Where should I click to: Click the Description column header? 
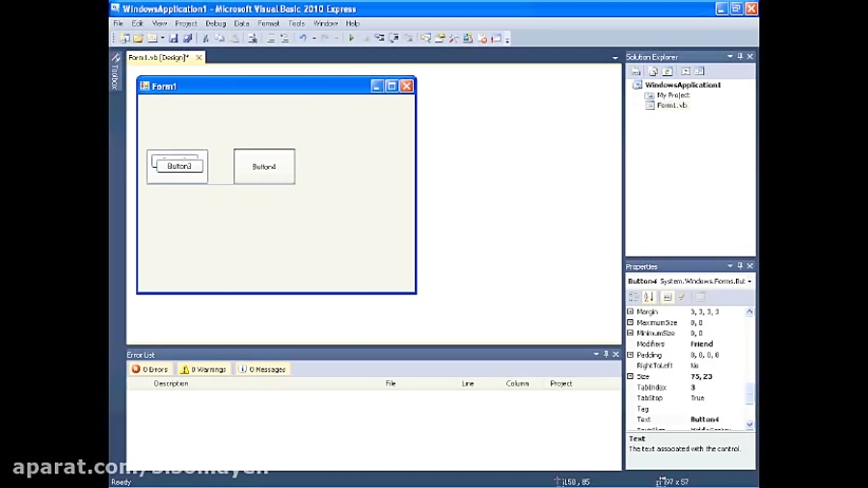[x=171, y=384]
